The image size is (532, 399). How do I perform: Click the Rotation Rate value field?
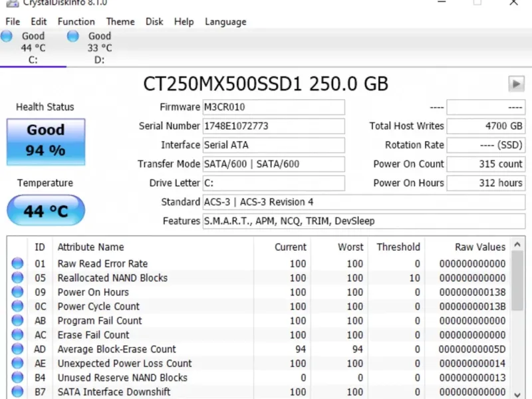click(x=486, y=145)
